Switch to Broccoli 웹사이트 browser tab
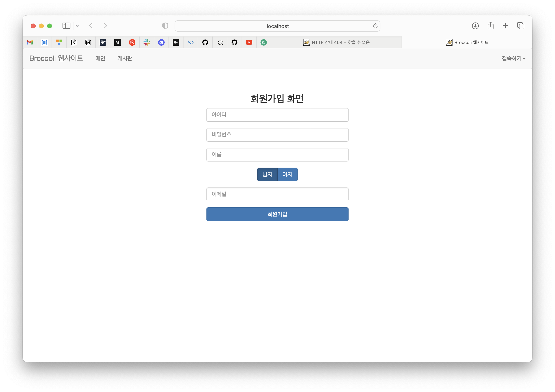555x392 pixels. click(x=467, y=43)
